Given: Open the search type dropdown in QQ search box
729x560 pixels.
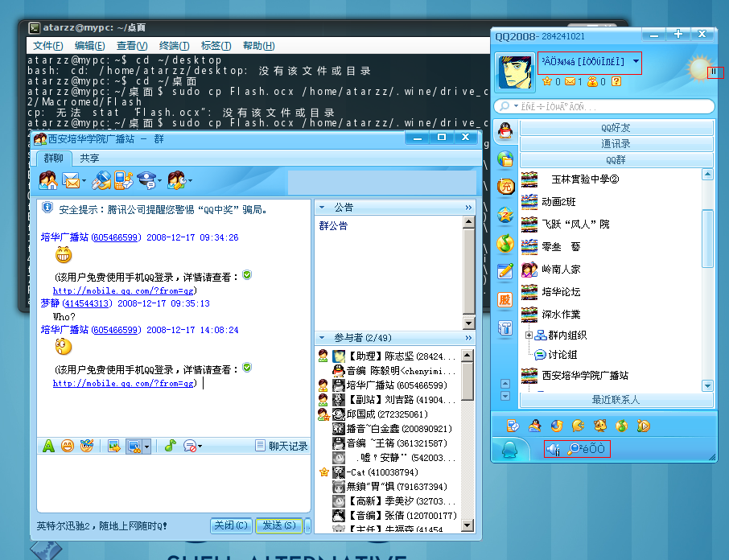Looking at the screenshot, I should [x=516, y=106].
